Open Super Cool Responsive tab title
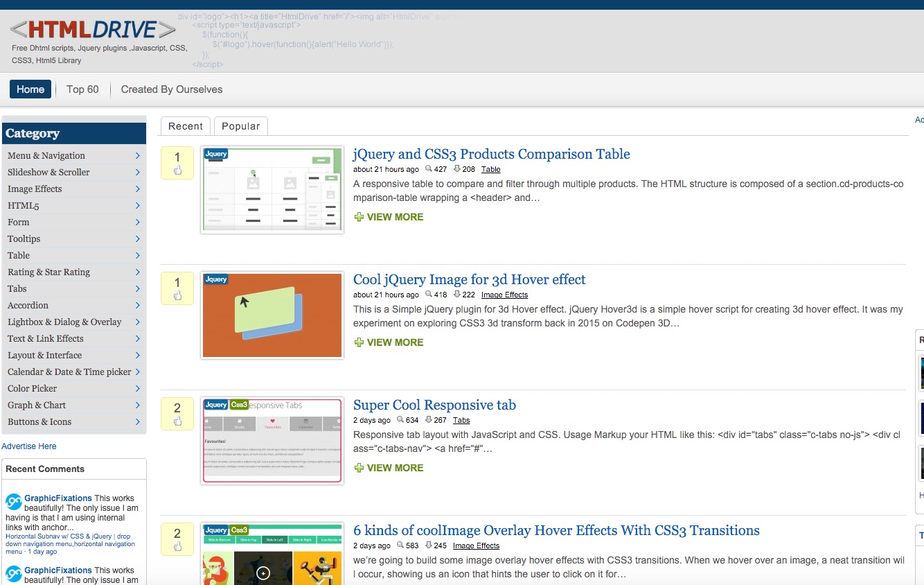 (434, 405)
